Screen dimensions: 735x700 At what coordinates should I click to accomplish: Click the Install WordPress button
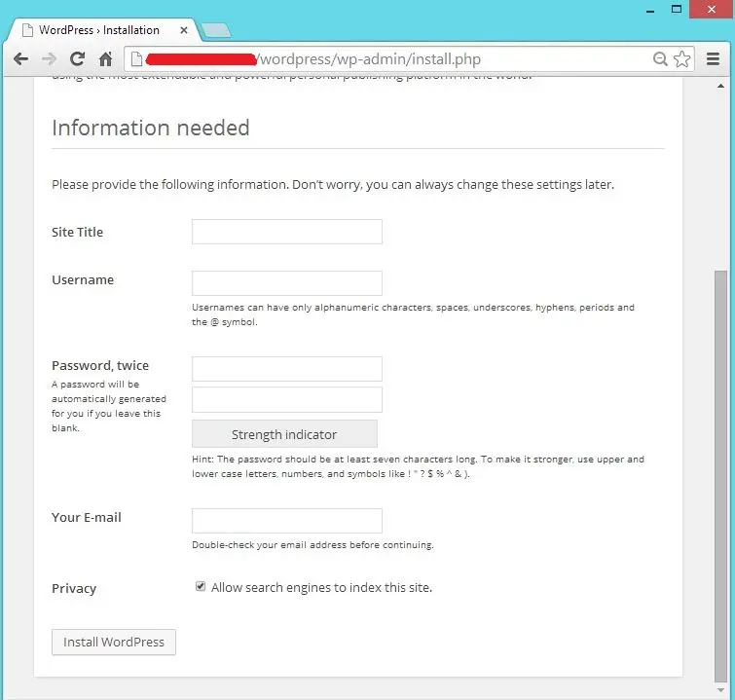pyautogui.click(x=114, y=642)
